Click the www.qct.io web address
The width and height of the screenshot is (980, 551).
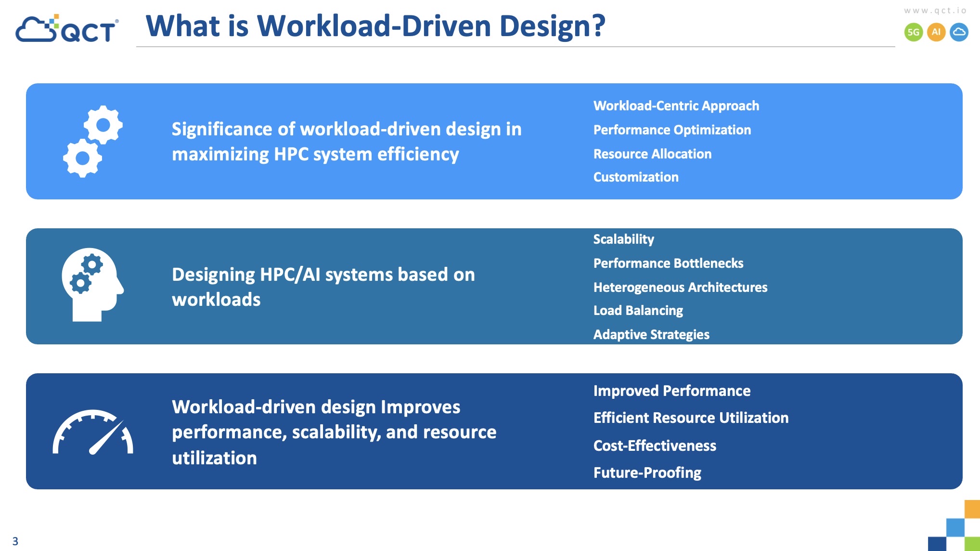[x=935, y=11]
